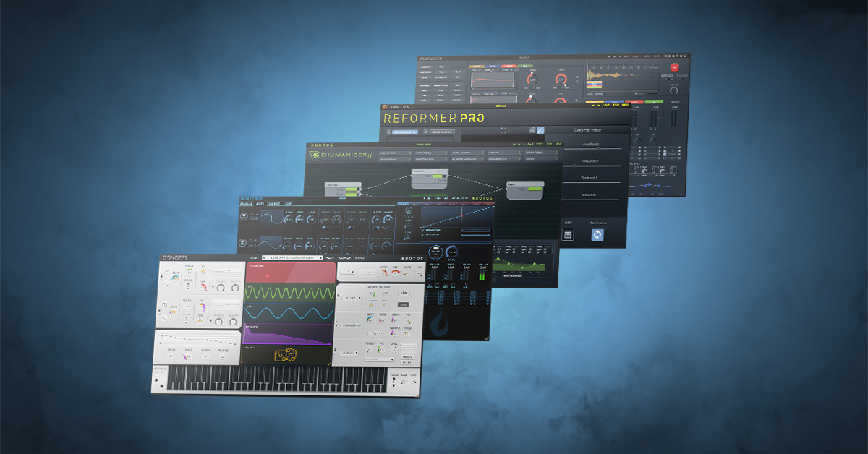
Task: Select the blue engine tab in Weaponiser
Action: point(492,67)
